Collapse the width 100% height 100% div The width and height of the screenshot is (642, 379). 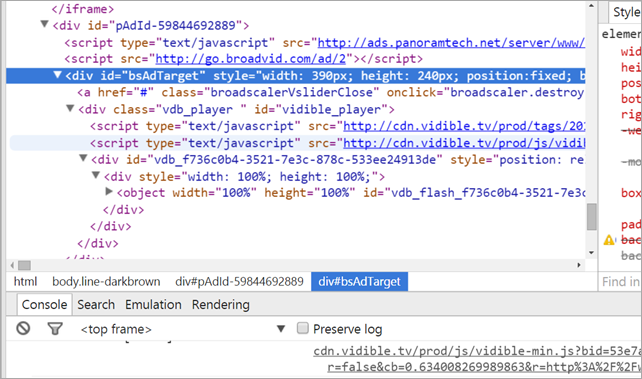(96, 176)
